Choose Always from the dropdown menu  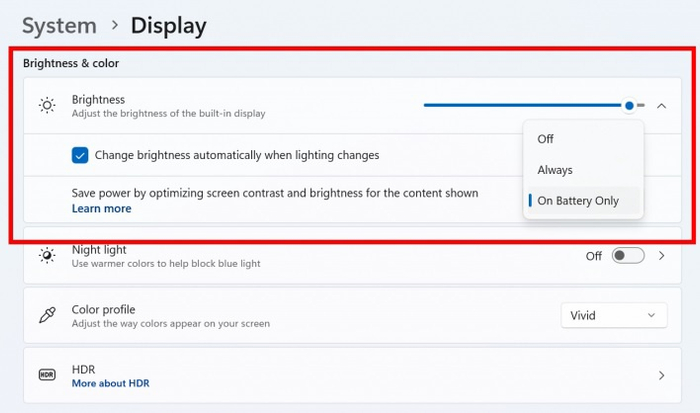pyautogui.click(x=555, y=170)
